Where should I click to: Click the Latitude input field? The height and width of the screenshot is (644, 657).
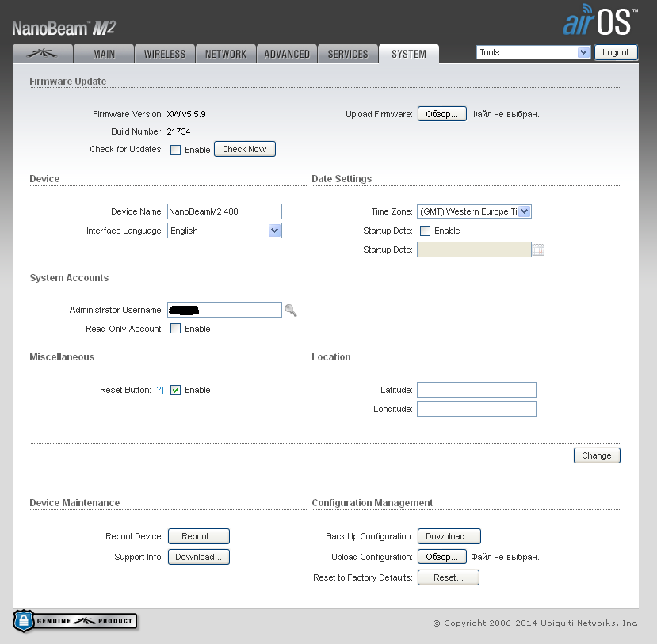[476, 390]
